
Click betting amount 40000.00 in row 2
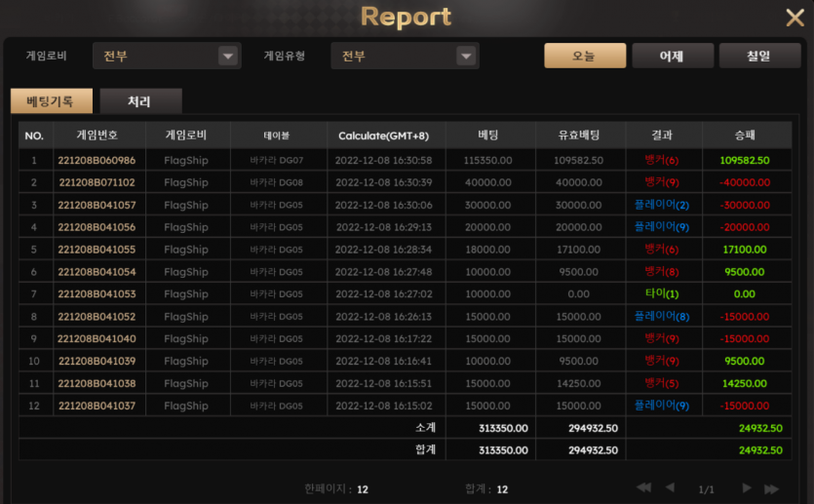[x=488, y=182]
